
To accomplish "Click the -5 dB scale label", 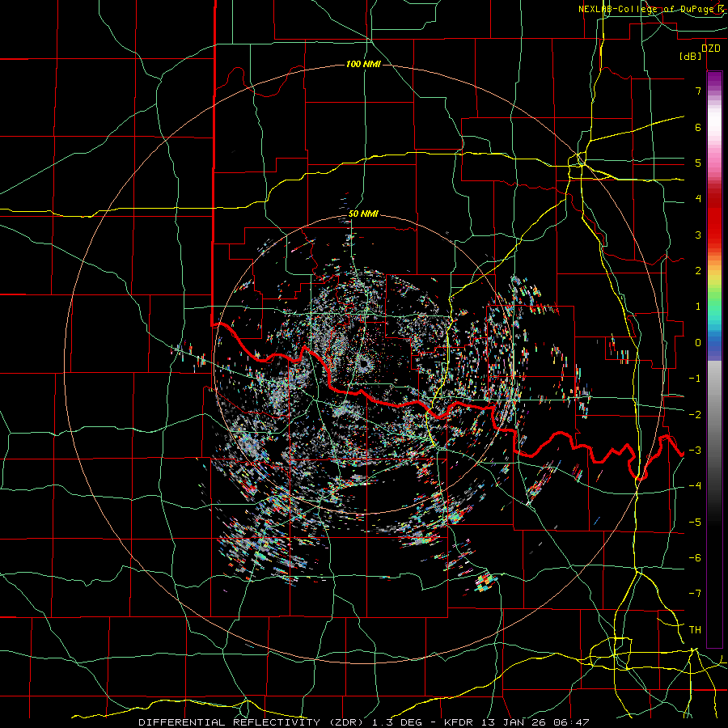I will (x=695, y=522).
